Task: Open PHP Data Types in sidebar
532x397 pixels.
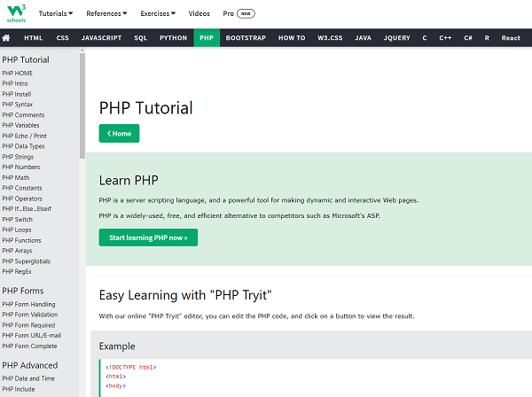Action: (x=23, y=146)
